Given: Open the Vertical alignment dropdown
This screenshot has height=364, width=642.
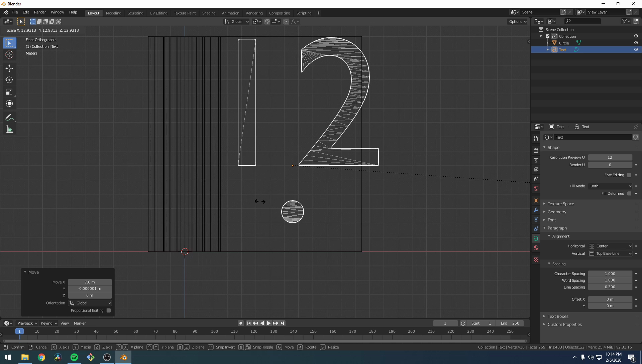Looking at the screenshot, I should point(610,253).
